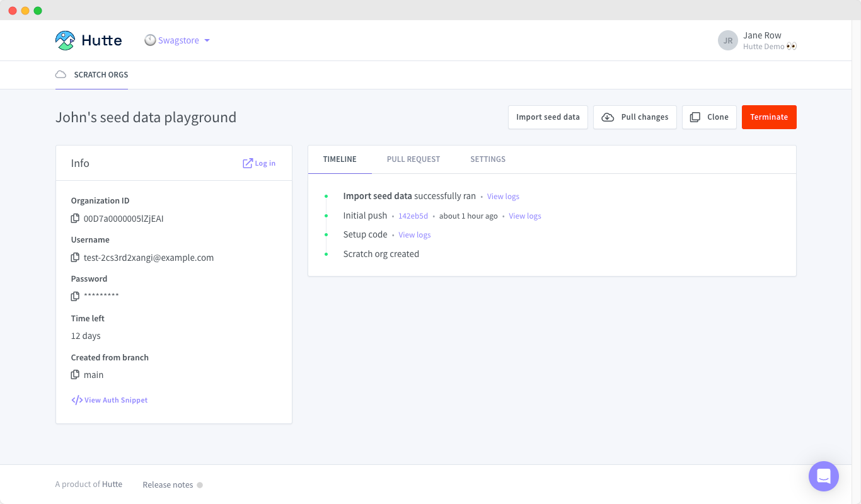Click the code brackets icon by Auth Snippet
Image resolution: width=861 pixels, height=504 pixels.
(77, 400)
